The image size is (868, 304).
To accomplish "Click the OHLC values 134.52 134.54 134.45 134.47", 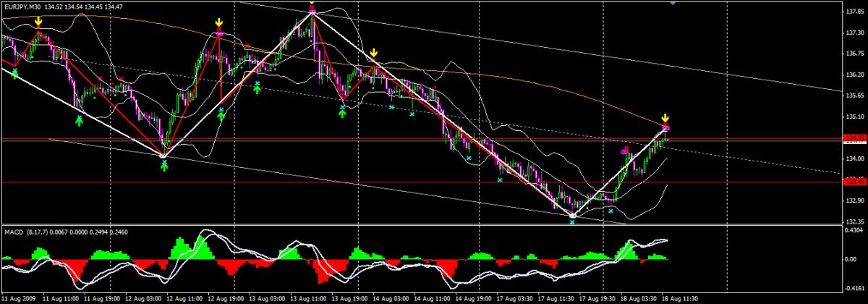I will click(85, 7).
